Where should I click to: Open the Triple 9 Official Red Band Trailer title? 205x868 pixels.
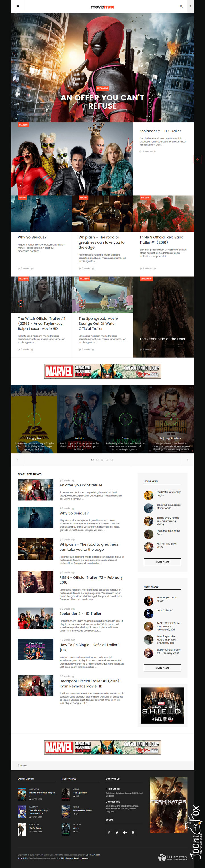pos(161,240)
